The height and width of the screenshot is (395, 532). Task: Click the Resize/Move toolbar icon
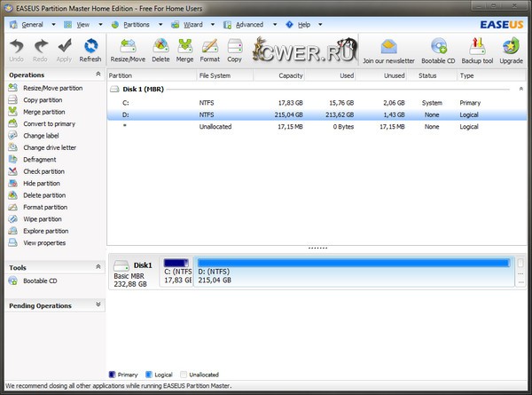129,49
